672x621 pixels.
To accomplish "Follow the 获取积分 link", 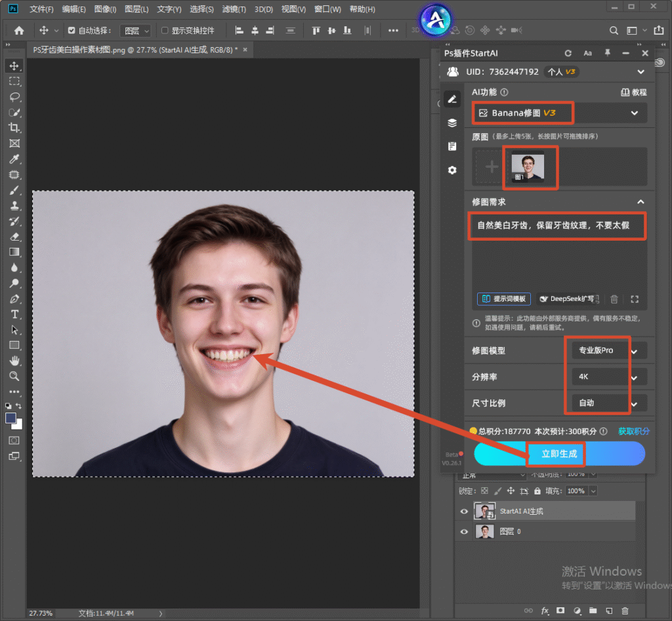I will (x=633, y=431).
